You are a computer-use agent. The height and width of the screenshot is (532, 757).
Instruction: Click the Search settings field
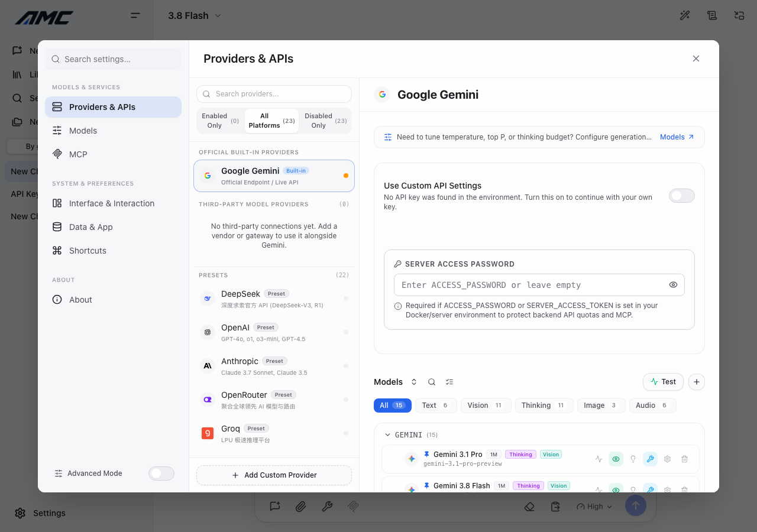click(113, 59)
